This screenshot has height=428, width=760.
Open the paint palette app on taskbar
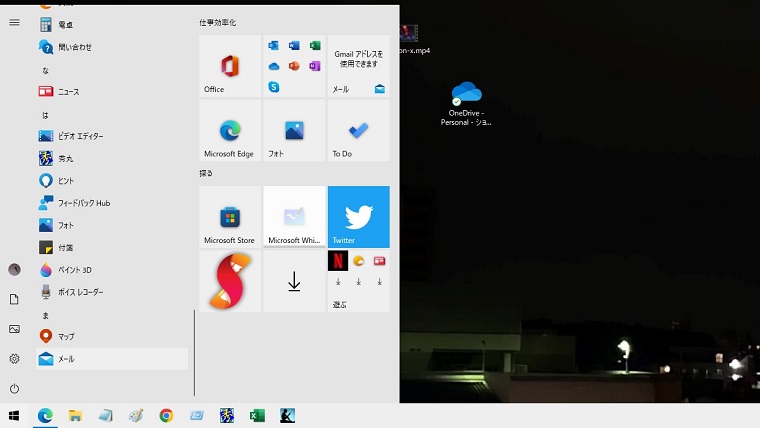[136, 415]
